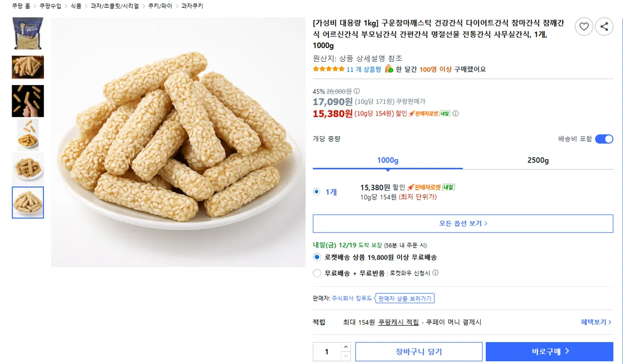Click info icon beside 로켓와우 신청시
Screen dimensions: 623x364
[x=436, y=273]
